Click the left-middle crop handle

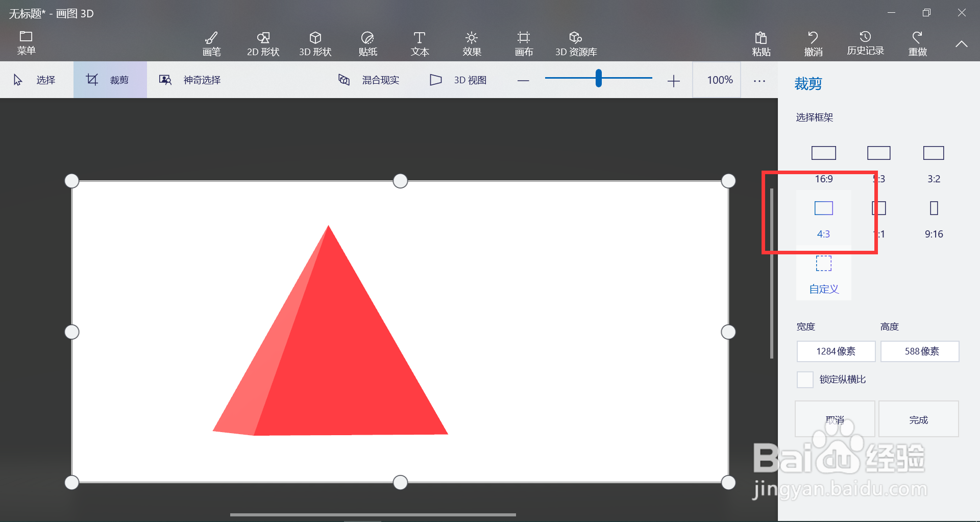pyautogui.click(x=72, y=332)
